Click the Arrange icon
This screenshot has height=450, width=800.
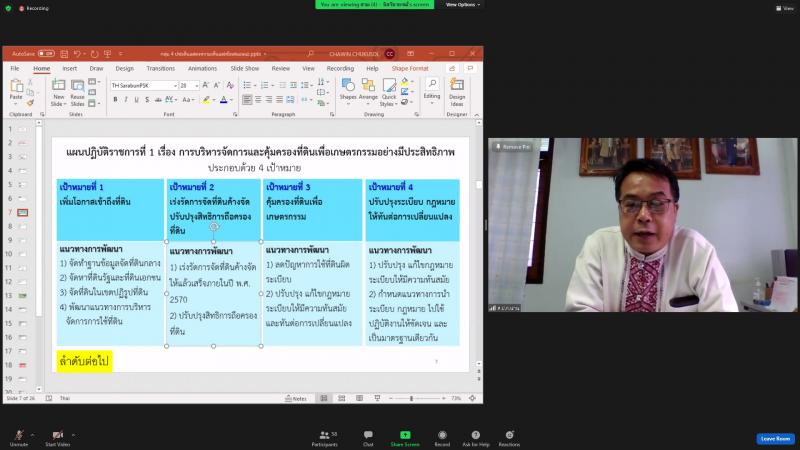tap(368, 89)
